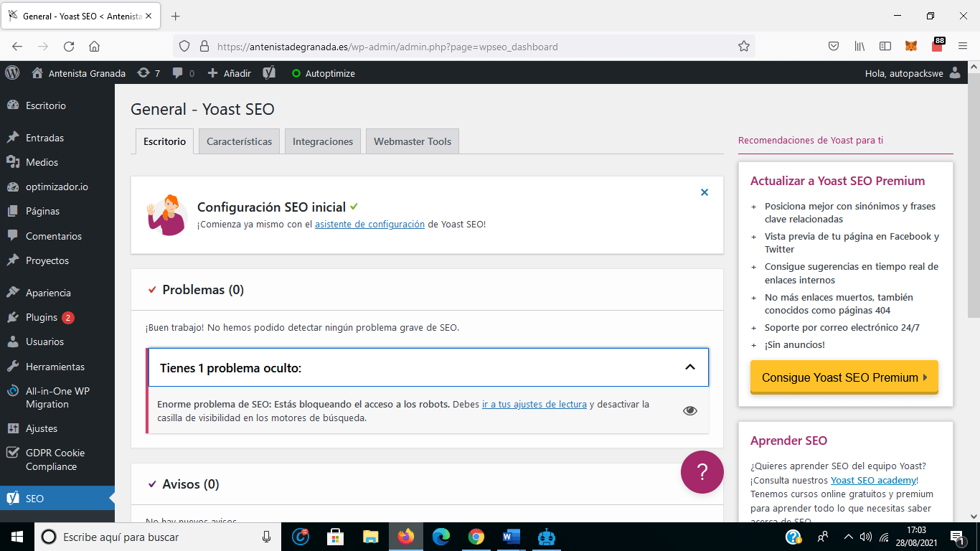Bookmark this page with star icon
The image size is (980, 551).
[x=744, y=47]
